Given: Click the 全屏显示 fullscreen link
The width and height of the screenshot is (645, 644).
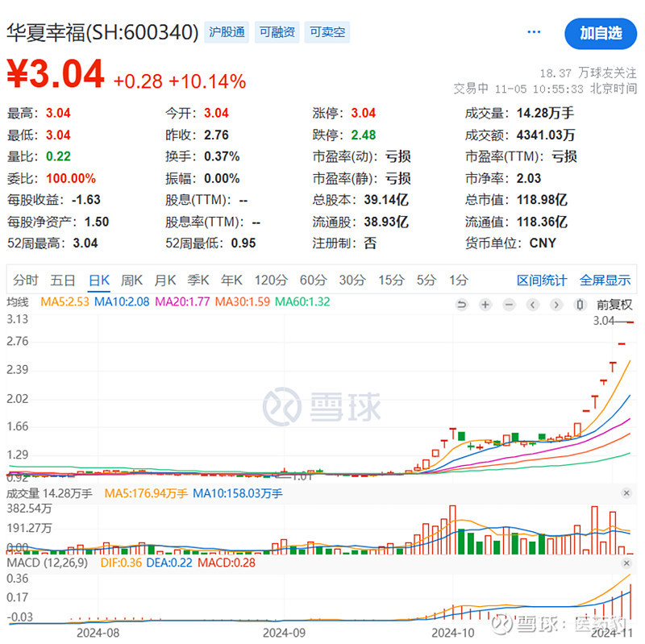Looking at the screenshot, I should [605, 280].
